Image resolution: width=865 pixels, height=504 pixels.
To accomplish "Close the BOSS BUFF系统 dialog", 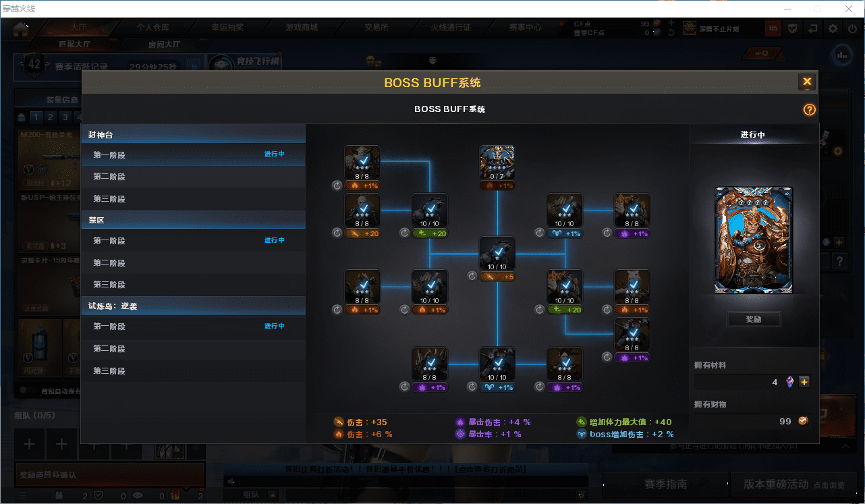I will coord(806,82).
